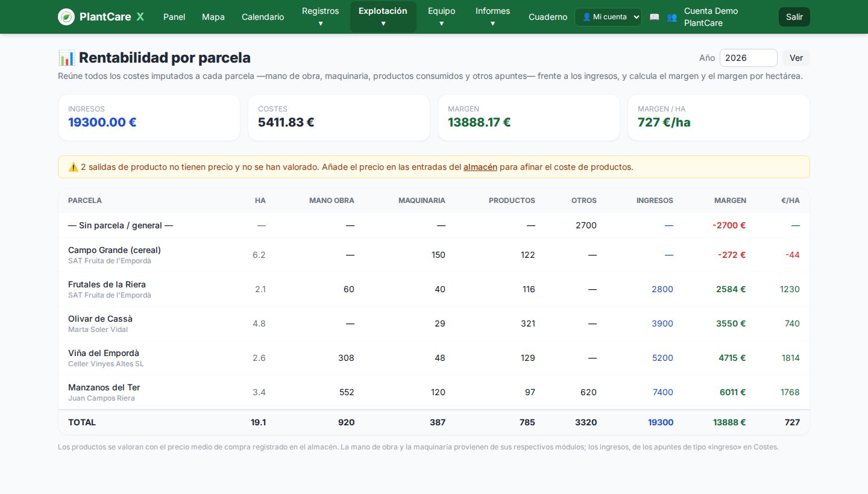Select the Frutales de la Riera parcel name
Image resolution: width=868 pixels, height=494 pixels.
tap(107, 284)
